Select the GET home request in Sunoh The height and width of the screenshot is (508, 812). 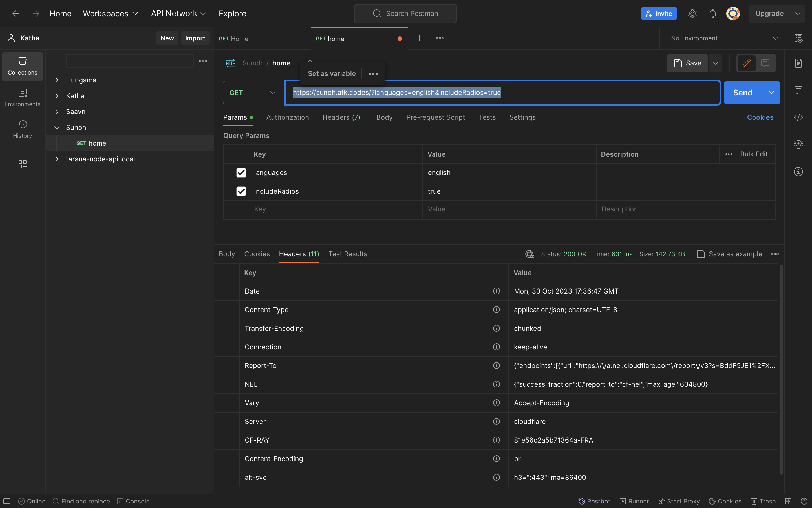[129, 143]
